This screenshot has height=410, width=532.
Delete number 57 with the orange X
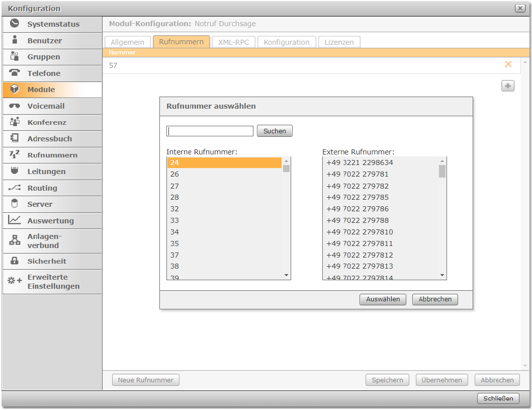point(508,64)
